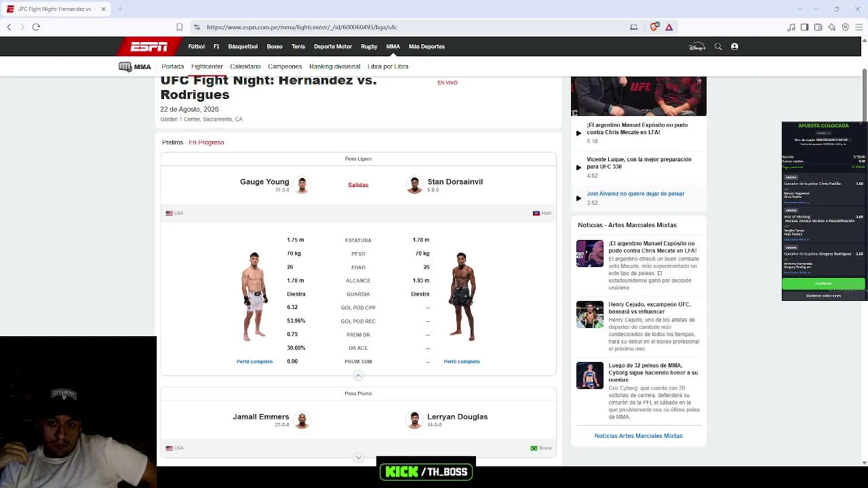Toggle the browser sidebar panel icon
The width and height of the screenshot is (868, 488).
click(804, 27)
